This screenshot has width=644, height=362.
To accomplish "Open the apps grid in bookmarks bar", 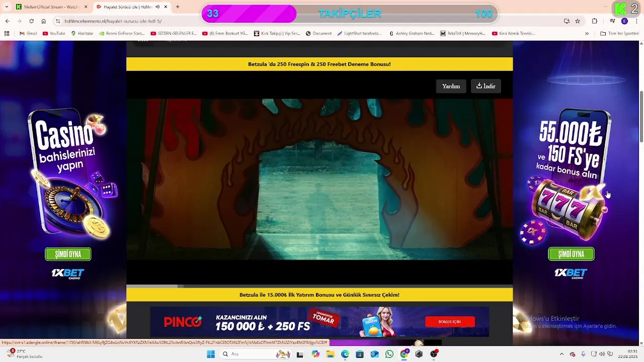I will pyautogui.click(x=7, y=34).
